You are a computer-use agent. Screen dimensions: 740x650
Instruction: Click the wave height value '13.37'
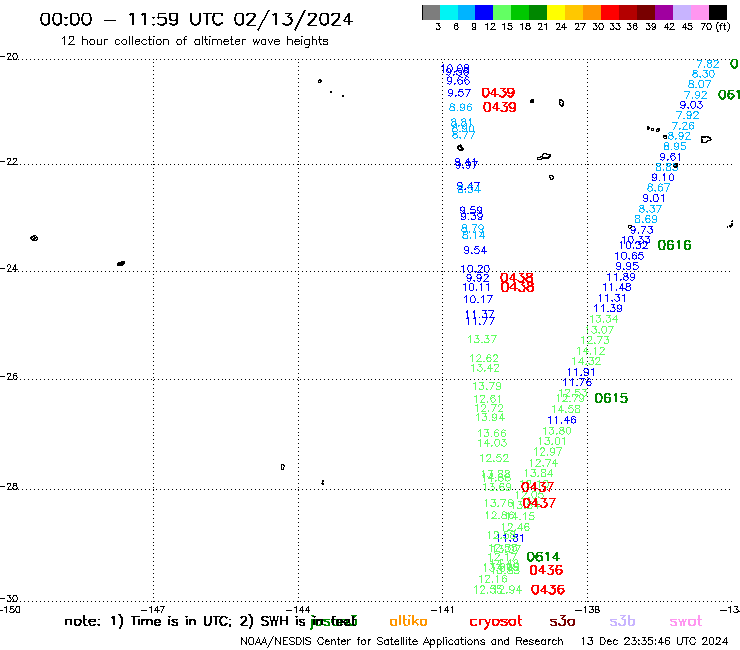482,339
